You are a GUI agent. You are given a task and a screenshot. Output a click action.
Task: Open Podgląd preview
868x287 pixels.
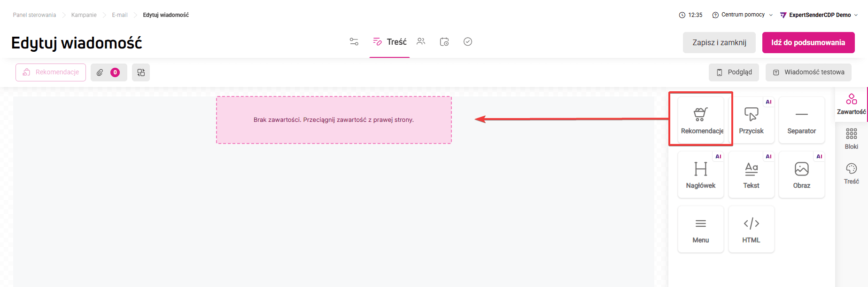(x=734, y=72)
